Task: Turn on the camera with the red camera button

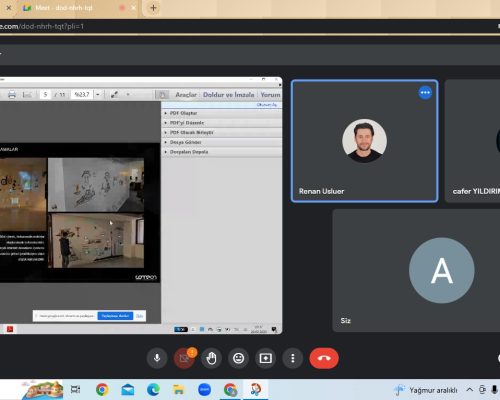Action: [184, 358]
